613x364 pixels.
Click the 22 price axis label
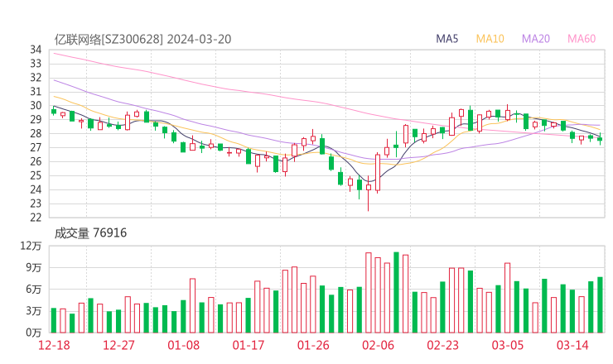point(36,218)
